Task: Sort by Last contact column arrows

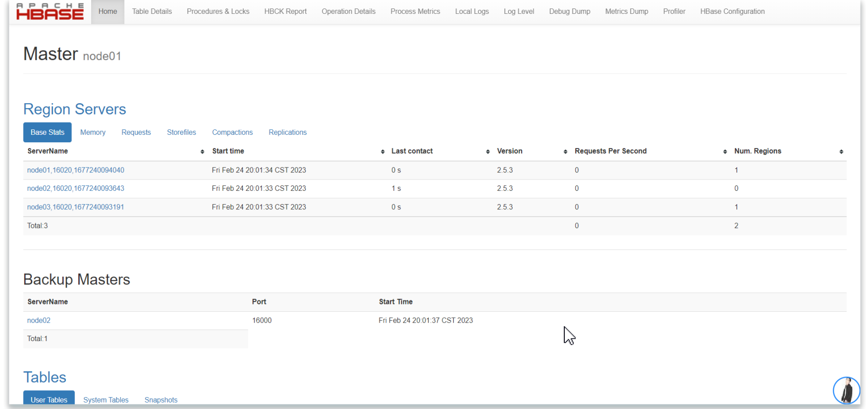Action: tap(488, 152)
